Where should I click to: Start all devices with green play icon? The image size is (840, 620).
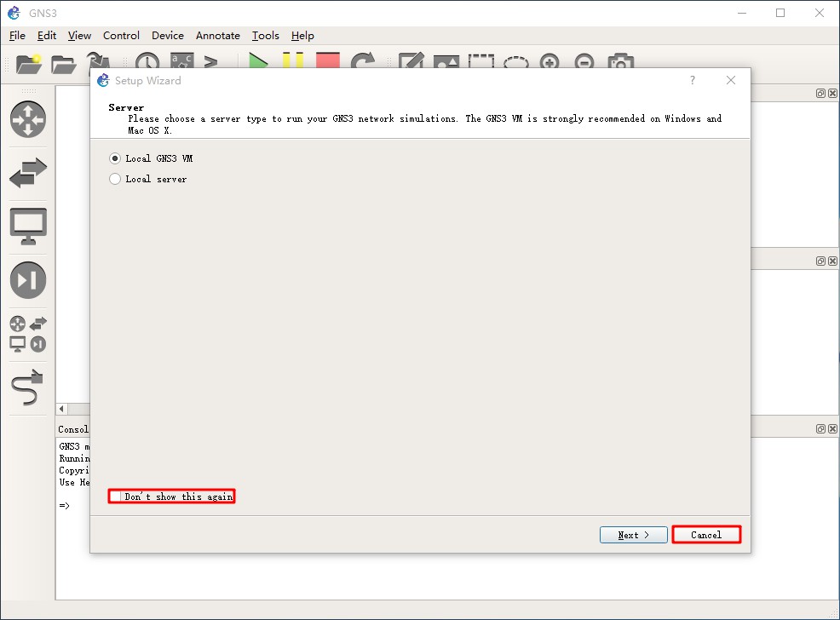click(258, 61)
